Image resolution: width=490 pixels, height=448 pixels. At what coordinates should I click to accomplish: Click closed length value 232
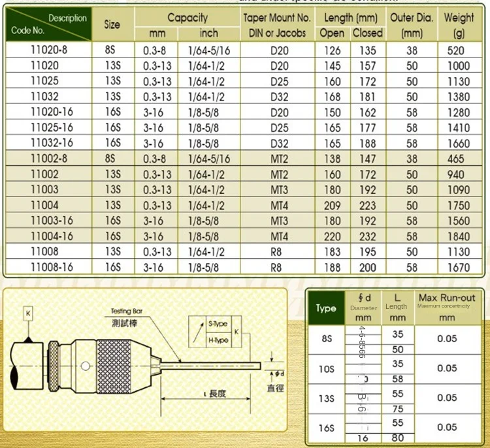367,236
